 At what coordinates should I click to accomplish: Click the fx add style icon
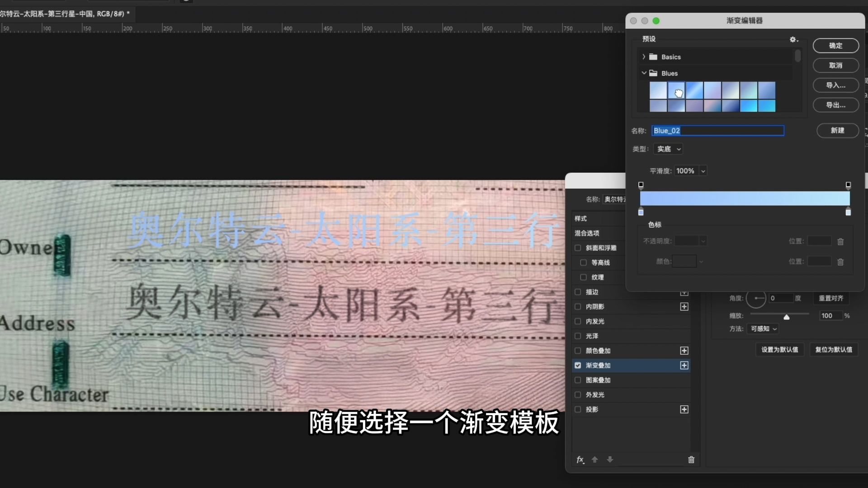click(x=580, y=460)
